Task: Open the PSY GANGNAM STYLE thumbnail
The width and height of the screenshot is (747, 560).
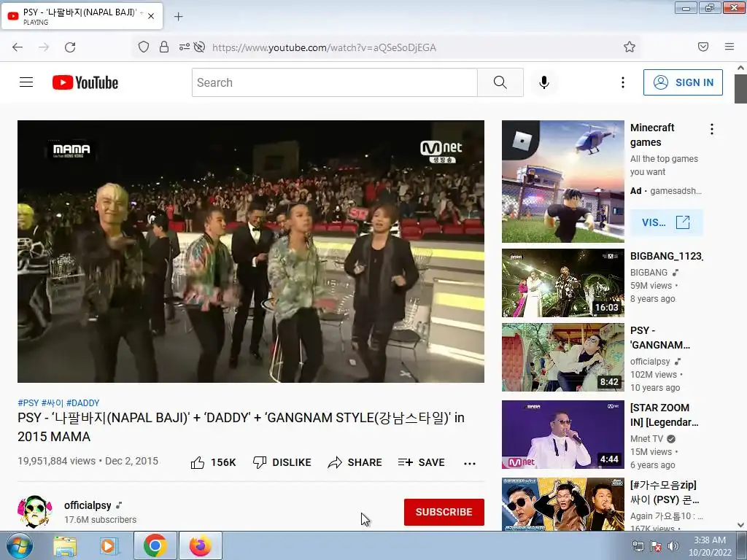Action: point(562,357)
